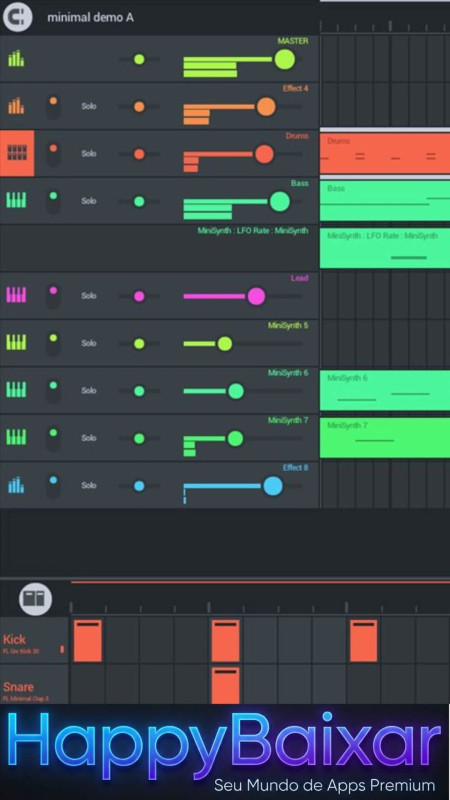Select the MiniSynth 6 playlist clip
Screen dimensions: 450x800
pos(385,390)
